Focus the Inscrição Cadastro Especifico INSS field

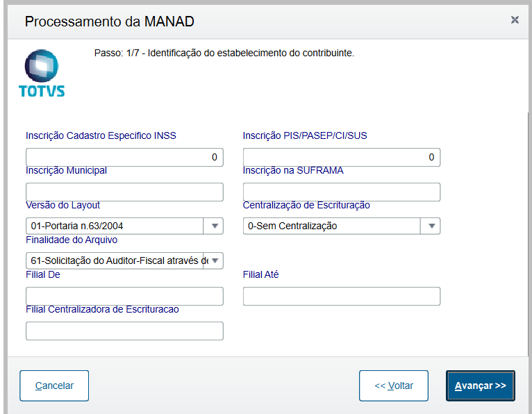(x=124, y=158)
